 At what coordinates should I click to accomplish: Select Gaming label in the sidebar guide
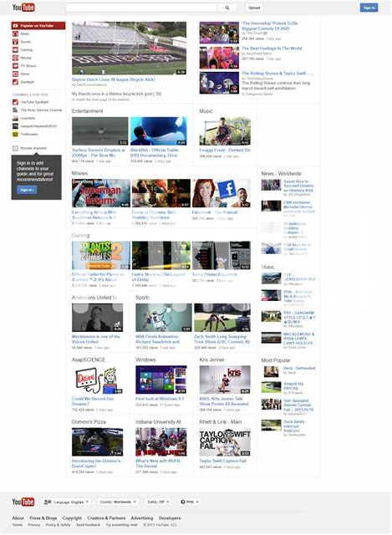[x=26, y=50]
